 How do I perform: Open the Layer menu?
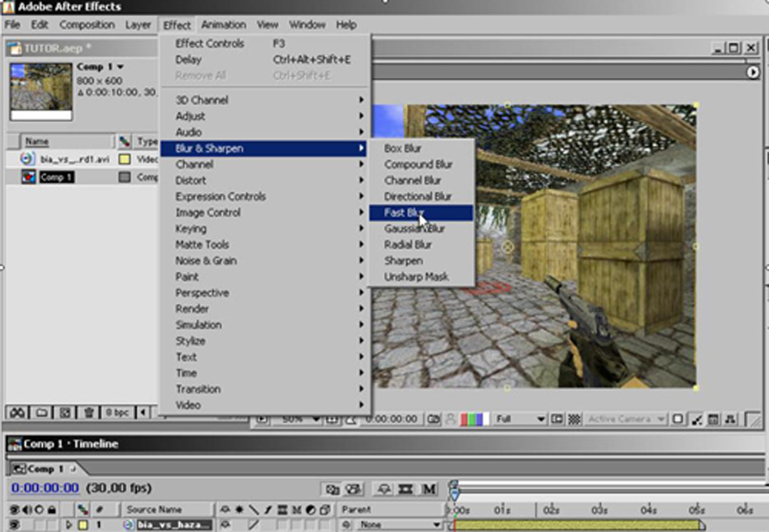(138, 25)
